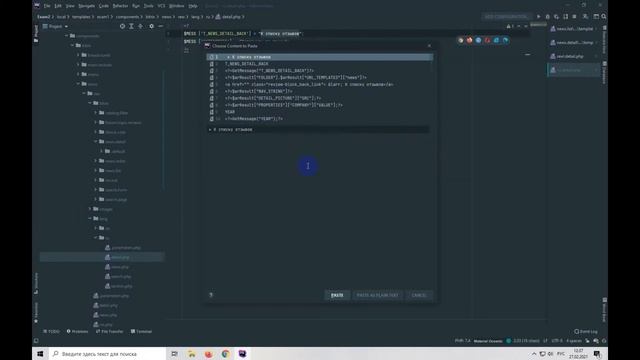This screenshot has height=360, width=640.
Task: Expand all nodes in Project panel
Action: [x=131, y=26]
